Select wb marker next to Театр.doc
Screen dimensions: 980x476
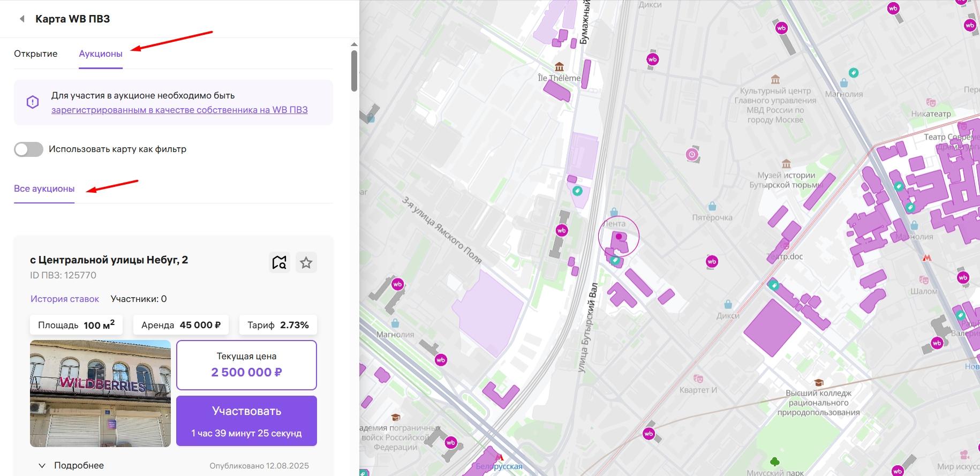click(712, 261)
